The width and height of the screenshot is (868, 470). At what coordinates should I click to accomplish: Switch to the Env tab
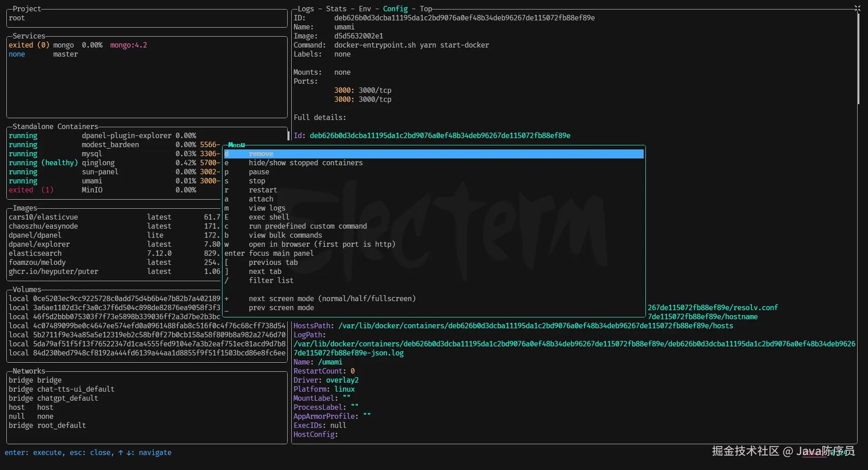pyautogui.click(x=365, y=9)
